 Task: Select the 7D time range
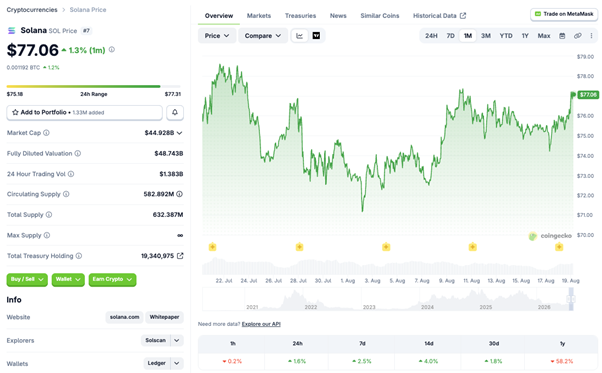pos(450,36)
